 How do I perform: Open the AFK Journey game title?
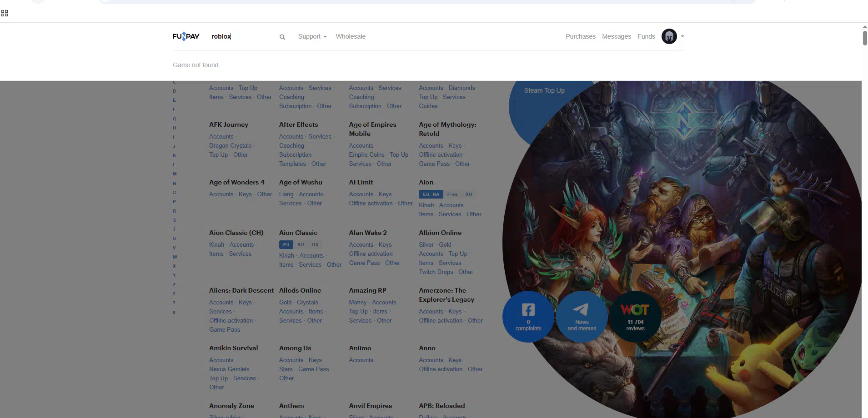coord(229,124)
